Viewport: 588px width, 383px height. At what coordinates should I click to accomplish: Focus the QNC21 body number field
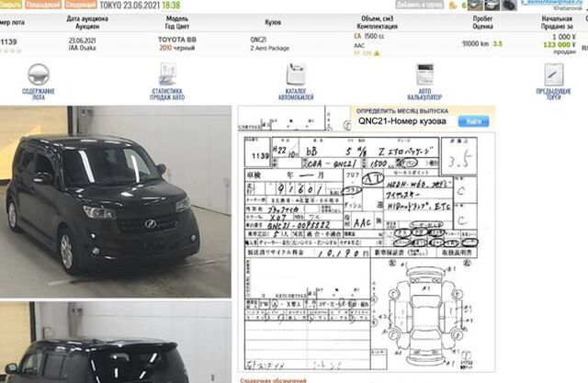[x=403, y=121]
